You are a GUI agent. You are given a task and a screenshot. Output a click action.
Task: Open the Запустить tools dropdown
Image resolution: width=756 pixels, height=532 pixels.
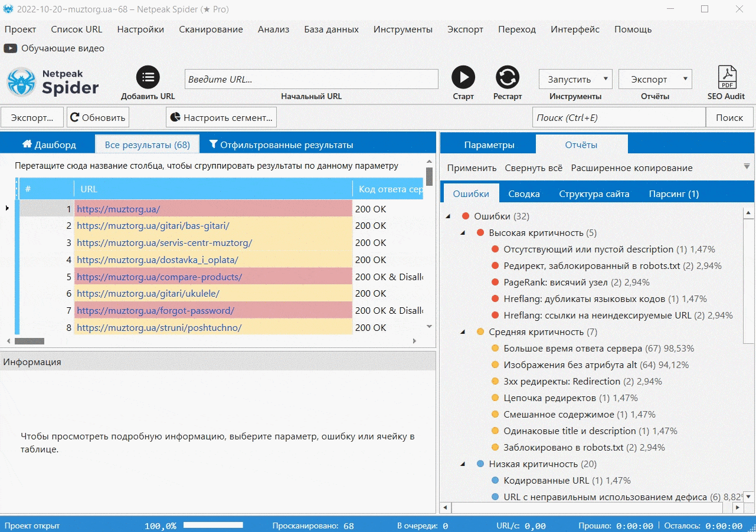[575, 79]
